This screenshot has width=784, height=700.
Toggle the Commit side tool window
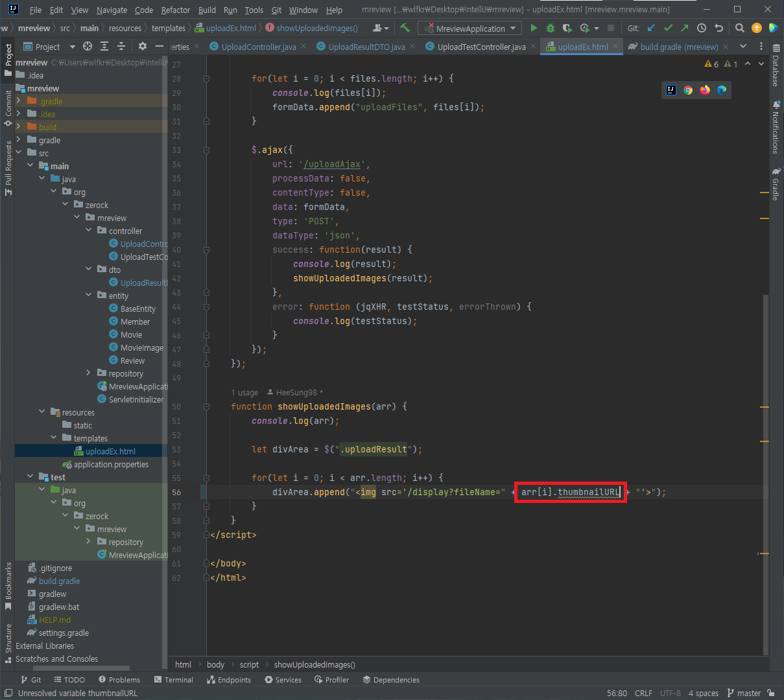[8, 108]
